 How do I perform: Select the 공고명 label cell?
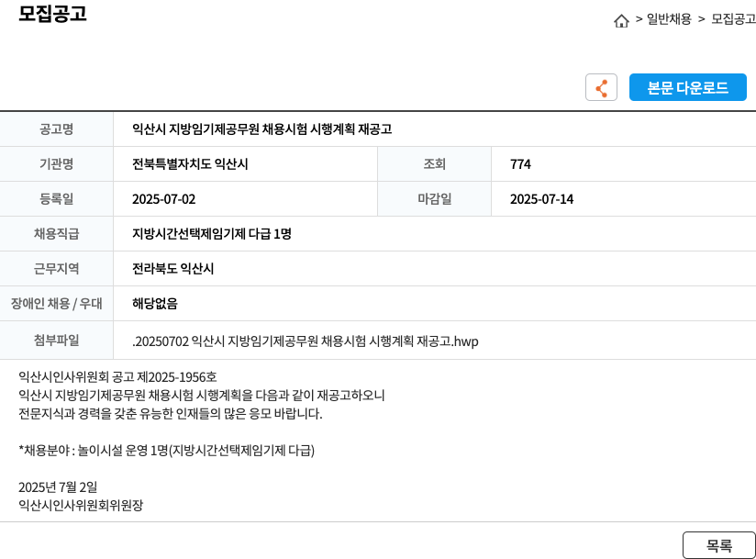click(x=56, y=129)
